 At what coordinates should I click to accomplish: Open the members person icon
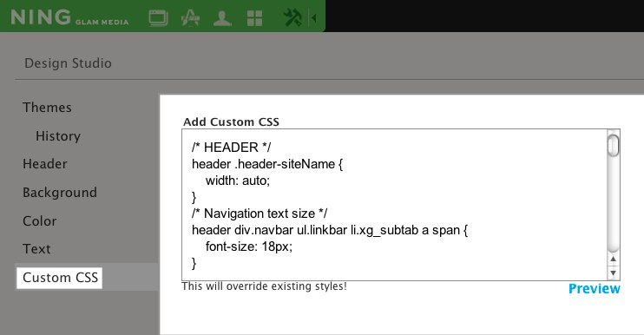pyautogui.click(x=222, y=18)
